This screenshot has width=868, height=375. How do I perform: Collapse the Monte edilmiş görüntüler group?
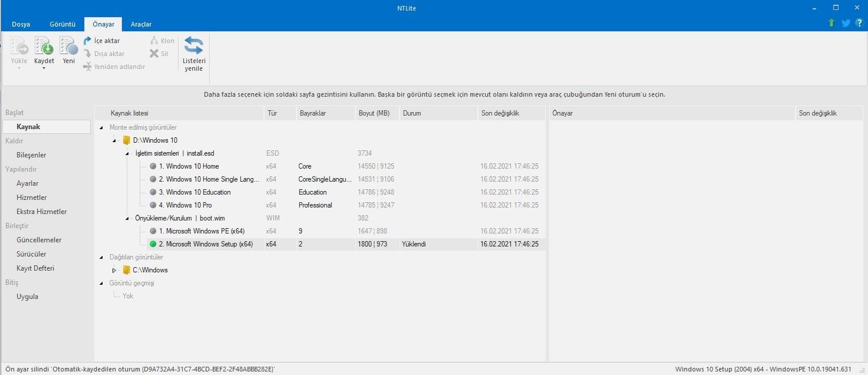tap(101, 127)
